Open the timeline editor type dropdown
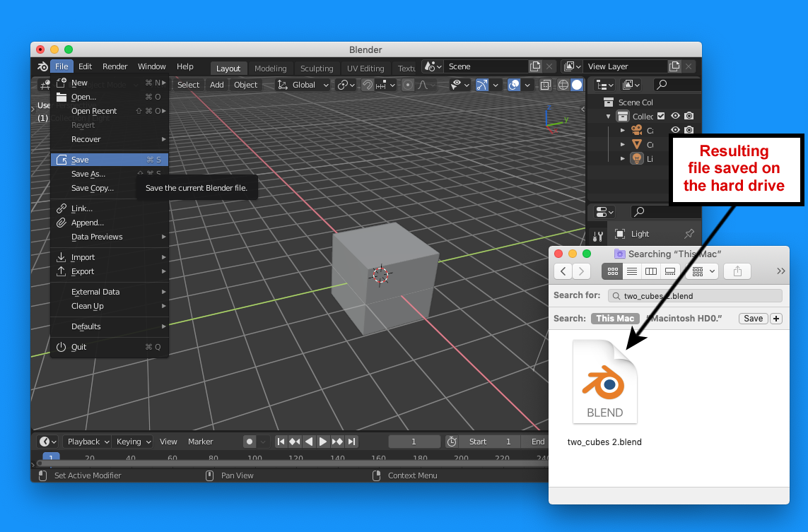This screenshot has width=808, height=532. coord(47,442)
